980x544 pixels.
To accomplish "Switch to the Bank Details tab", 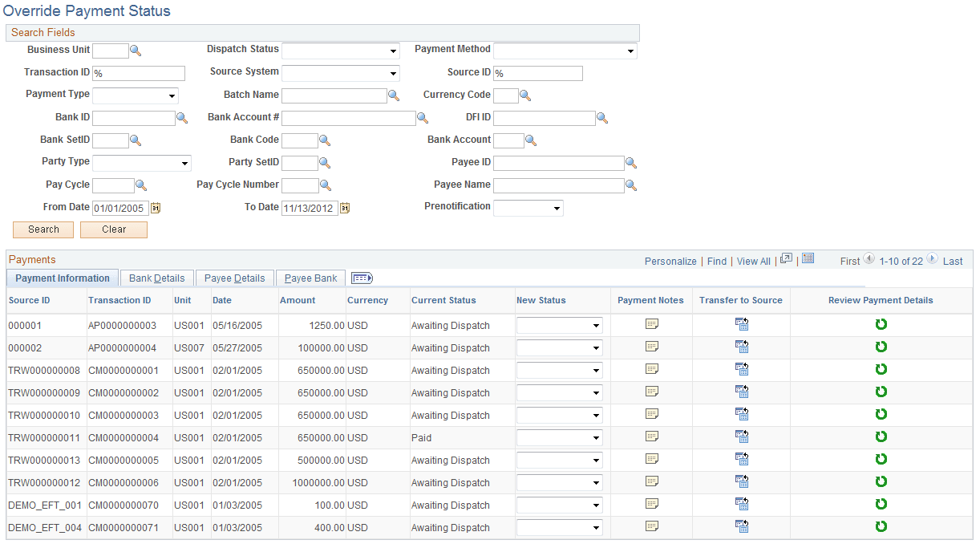I will pyautogui.click(x=156, y=278).
